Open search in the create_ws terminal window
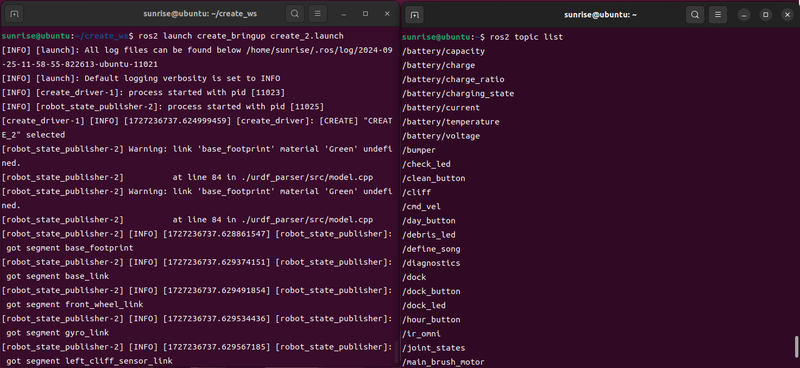Screen dimensions: 800x368 click(295, 14)
